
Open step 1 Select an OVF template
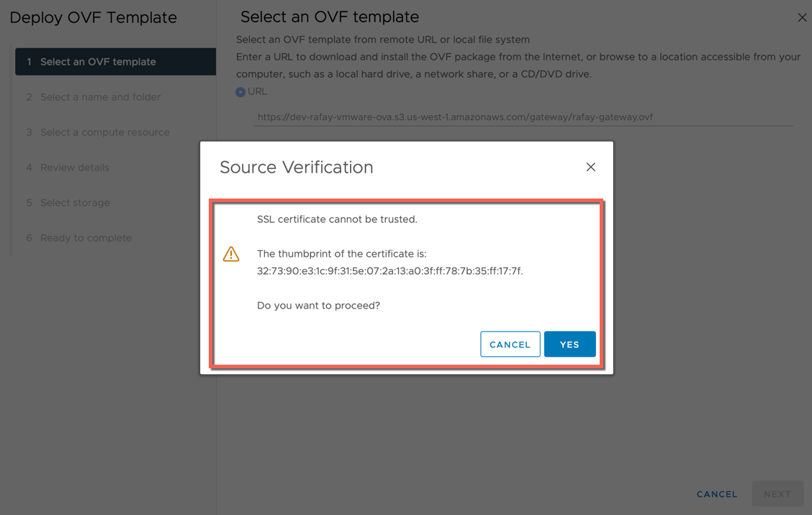pyautogui.click(x=115, y=62)
